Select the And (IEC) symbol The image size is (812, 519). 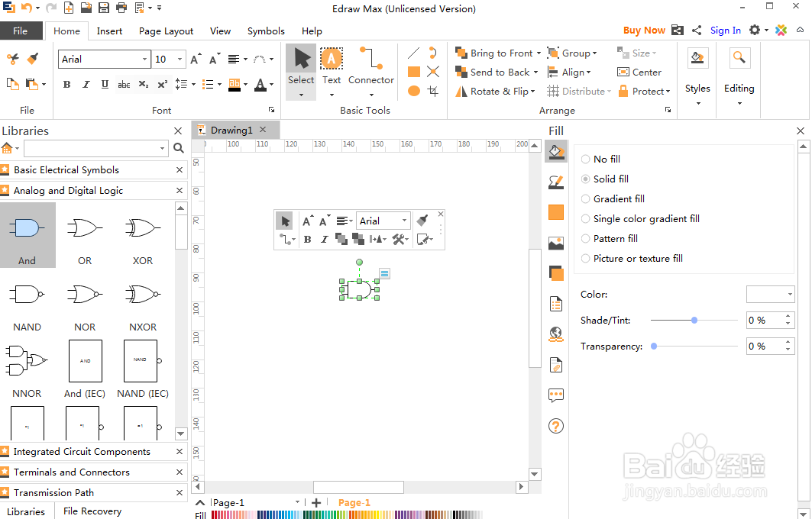coord(85,369)
